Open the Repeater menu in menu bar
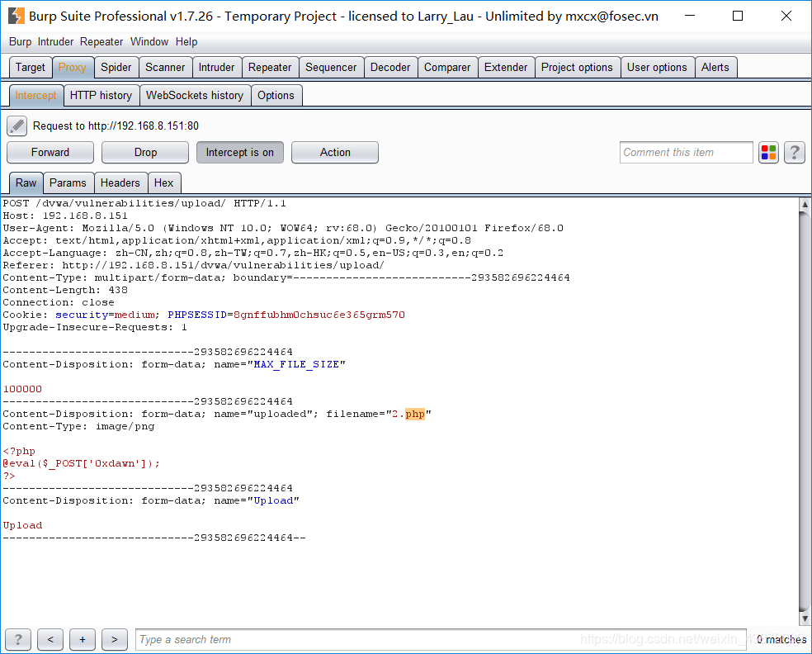The width and height of the screenshot is (812, 654). 101,42
